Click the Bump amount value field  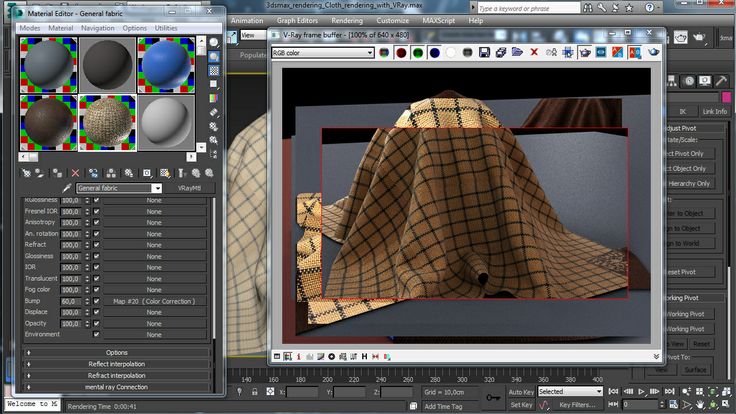click(x=70, y=301)
